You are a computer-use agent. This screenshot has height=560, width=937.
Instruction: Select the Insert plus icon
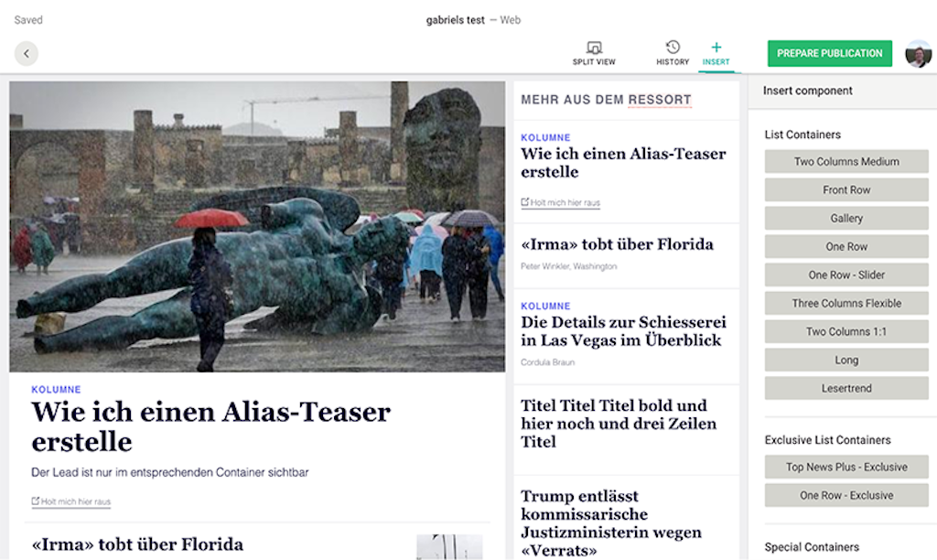[x=716, y=48]
